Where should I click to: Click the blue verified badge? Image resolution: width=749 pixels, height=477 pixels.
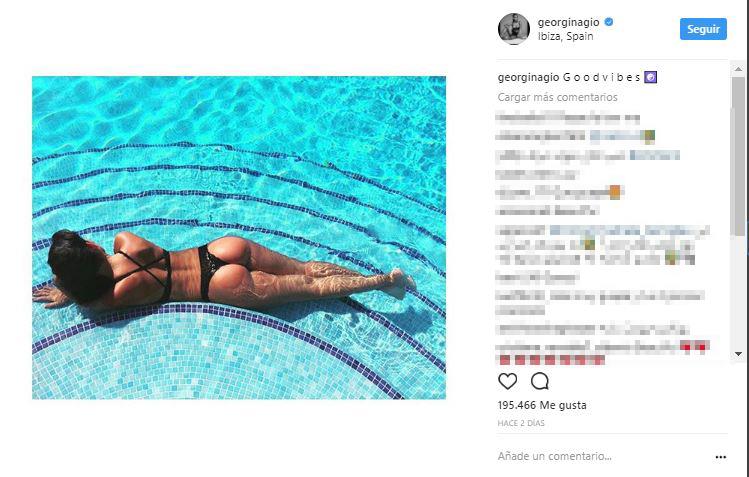(x=609, y=22)
